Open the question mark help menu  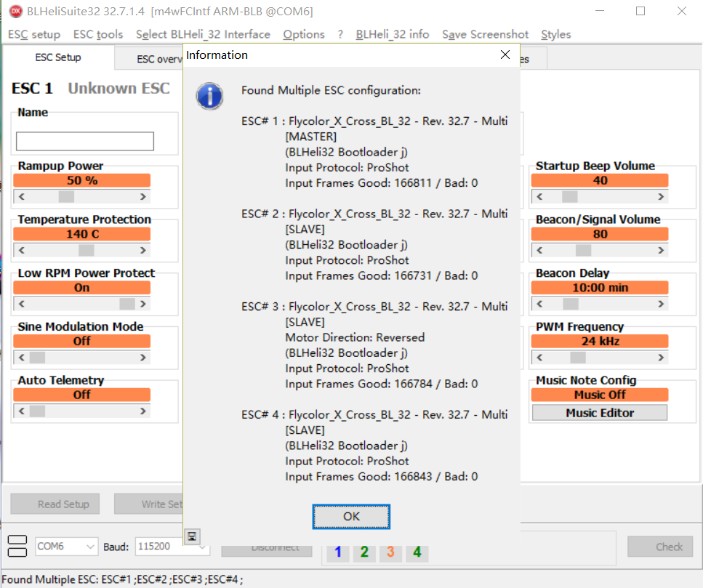340,34
